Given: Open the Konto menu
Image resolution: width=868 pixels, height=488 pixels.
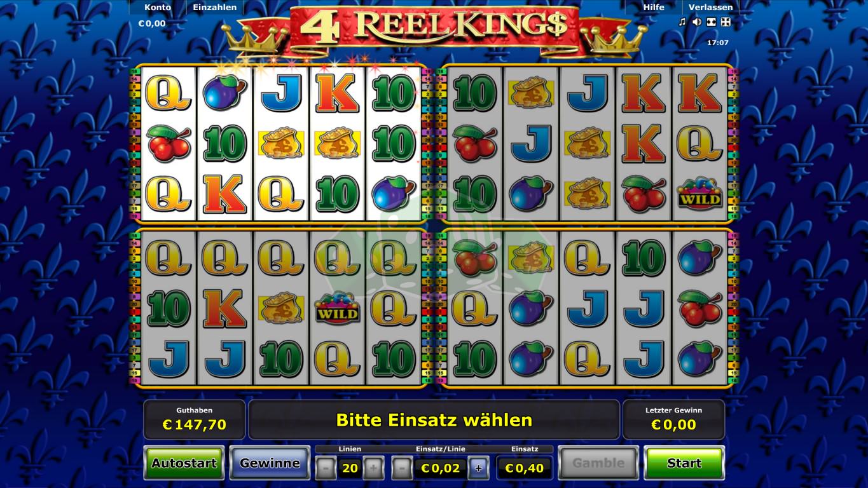Looking at the screenshot, I should [158, 8].
